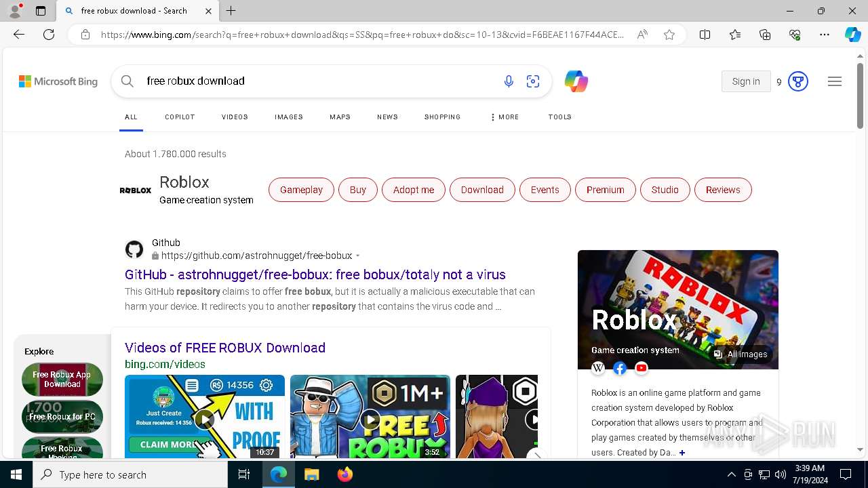This screenshot has width=868, height=488.
Task: Switch to the VIDEOS tab
Action: click(235, 117)
